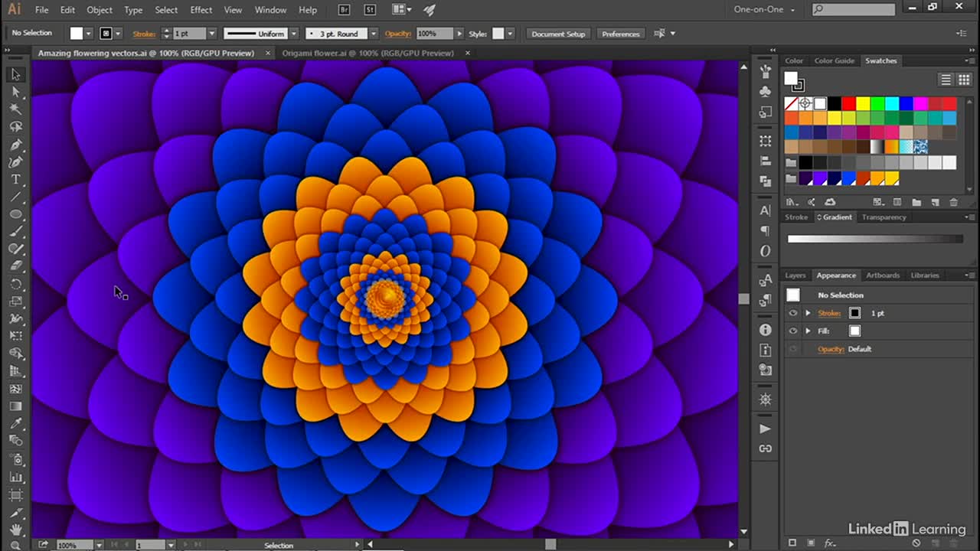Open the zoom level dropdown at bottom

click(100, 545)
